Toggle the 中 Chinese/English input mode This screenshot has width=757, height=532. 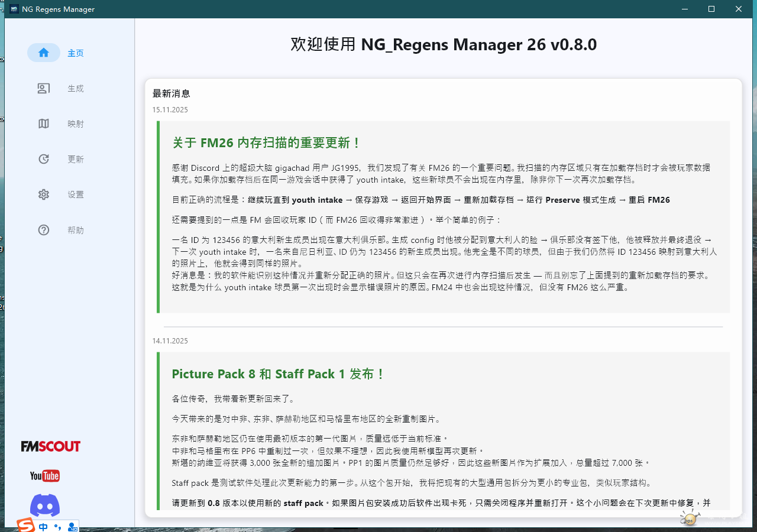43,526
